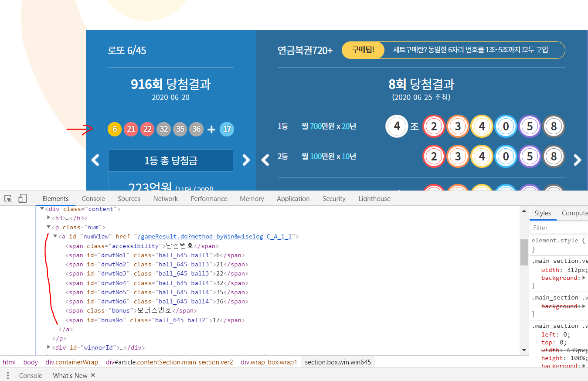Toggle the device toolbar icon

[22, 199]
